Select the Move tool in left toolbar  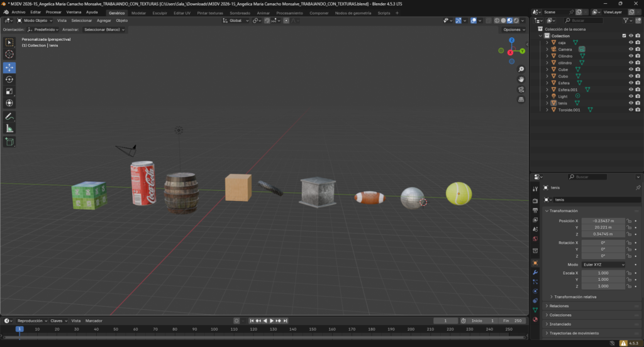click(9, 67)
